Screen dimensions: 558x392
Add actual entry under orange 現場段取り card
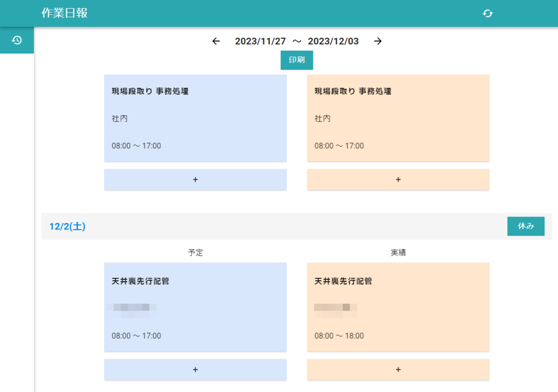tap(398, 179)
